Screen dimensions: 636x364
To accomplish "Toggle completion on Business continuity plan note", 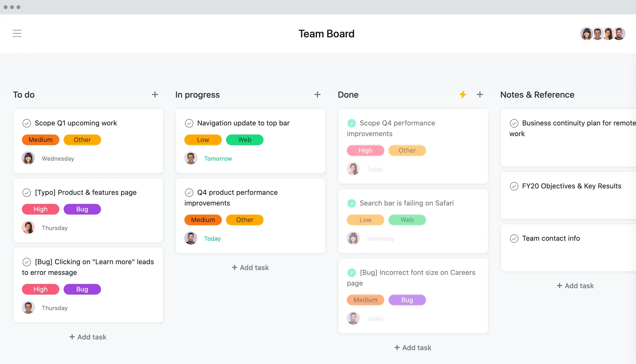I will coord(514,123).
